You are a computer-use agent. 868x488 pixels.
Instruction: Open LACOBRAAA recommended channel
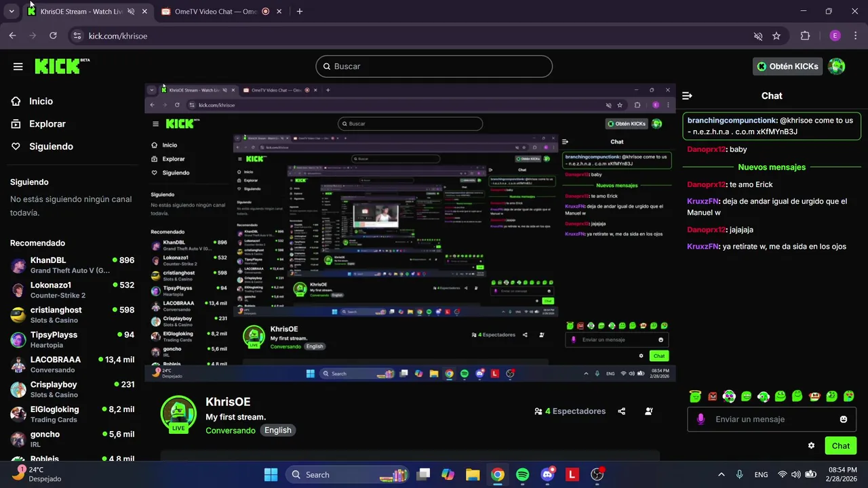[x=73, y=365]
